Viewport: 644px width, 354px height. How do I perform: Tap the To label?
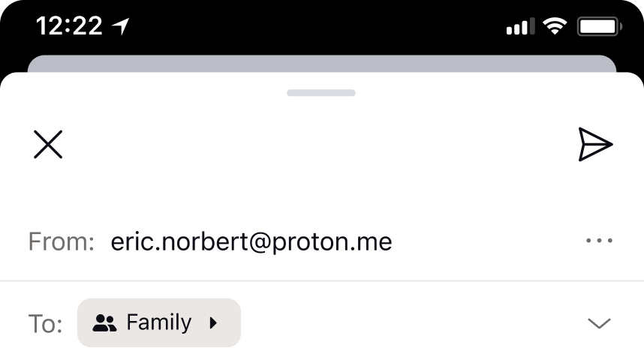click(45, 324)
